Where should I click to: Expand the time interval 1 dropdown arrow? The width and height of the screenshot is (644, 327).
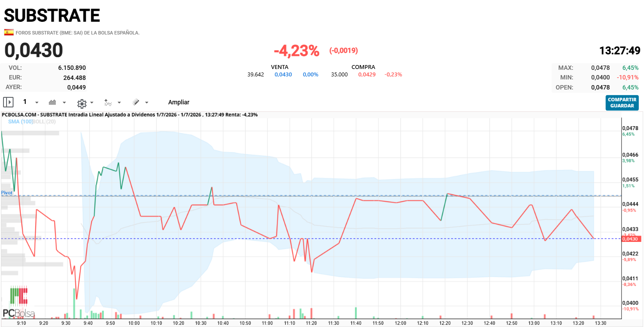(x=37, y=103)
